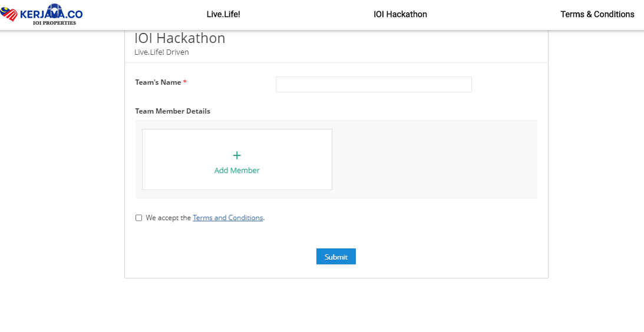The height and width of the screenshot is (332, 644).
Task: Open the IOI Hackathon navigation item
Action: 400,14
